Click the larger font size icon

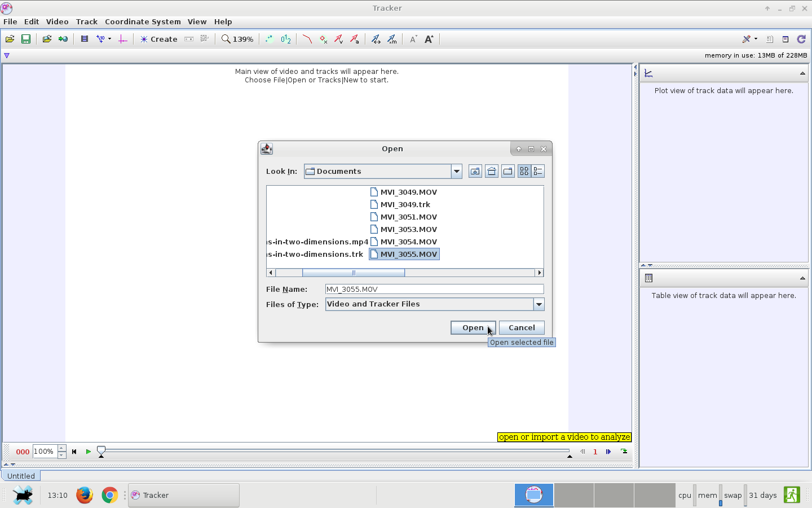tap(429, 39)
